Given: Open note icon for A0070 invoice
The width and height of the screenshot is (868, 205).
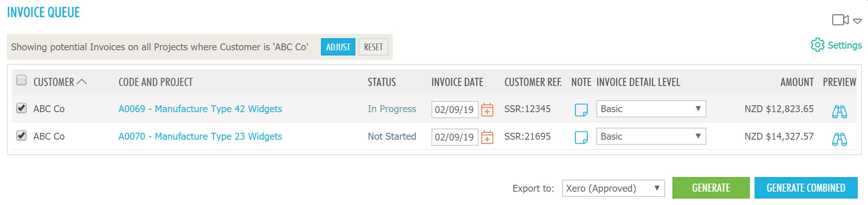Looking at the screenshot, I should [581, 137].
